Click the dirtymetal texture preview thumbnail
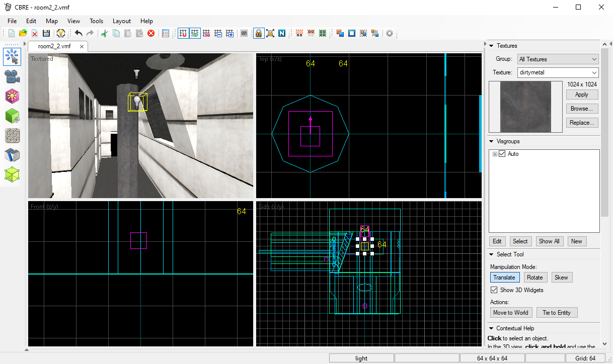613x364 pixels. pyautogui.click(x=525, y=107)
